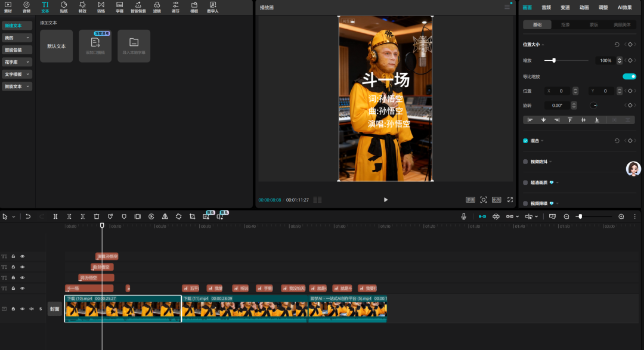Select the crop tool in timeline toolbar
This screenshot has height=350, width=644.
(x=192, y=216)
